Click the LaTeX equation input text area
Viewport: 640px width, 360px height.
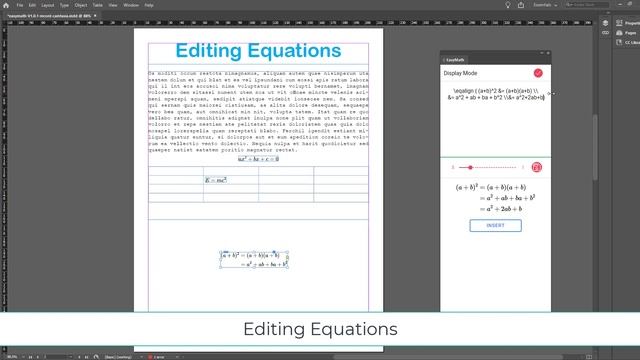tap(496, 118)
